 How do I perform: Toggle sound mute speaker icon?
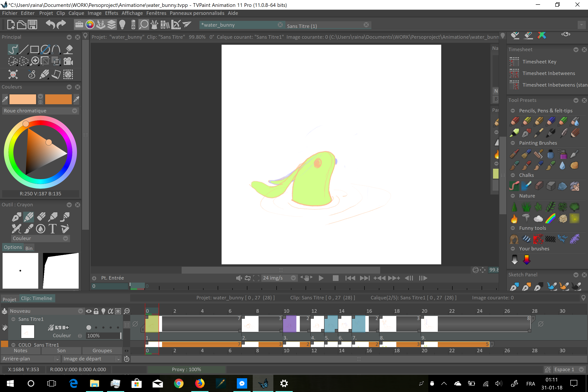pos(239,278)
